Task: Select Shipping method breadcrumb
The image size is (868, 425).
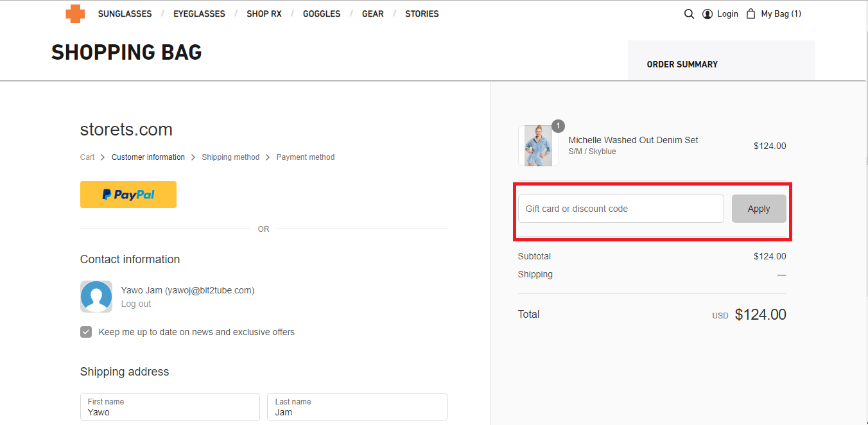Action: point(230,157)
